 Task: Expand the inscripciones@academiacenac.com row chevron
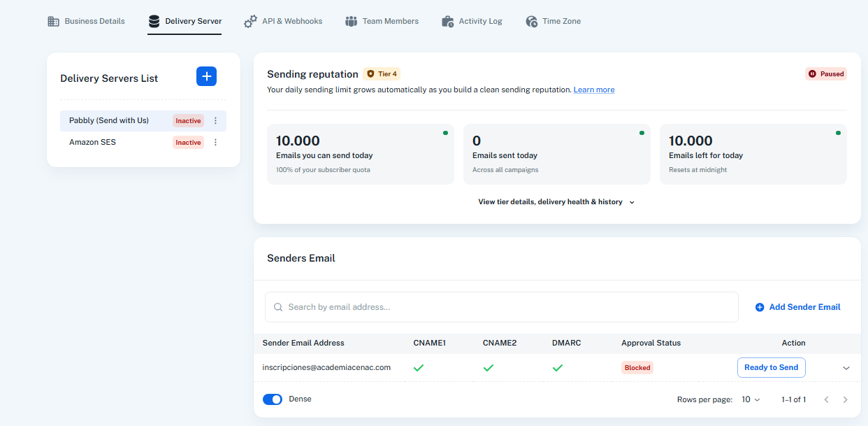pyautogui.click(x=846, y=368)
